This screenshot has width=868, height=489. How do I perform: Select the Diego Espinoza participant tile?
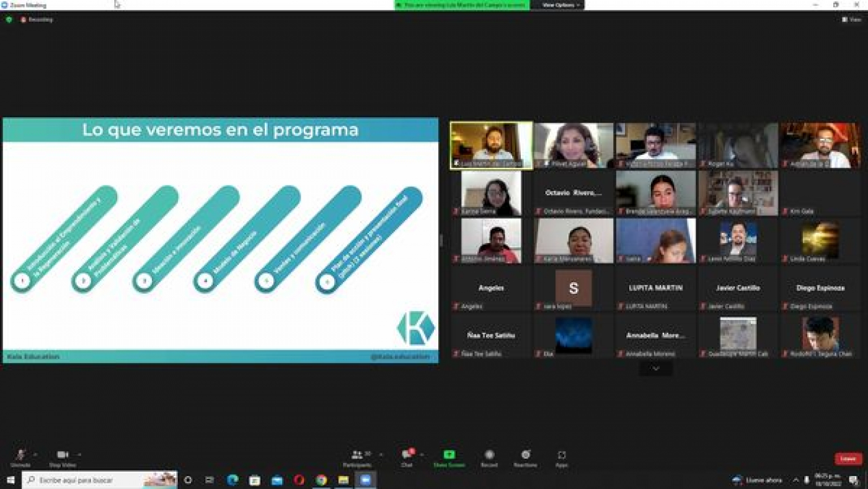[820, 288]
